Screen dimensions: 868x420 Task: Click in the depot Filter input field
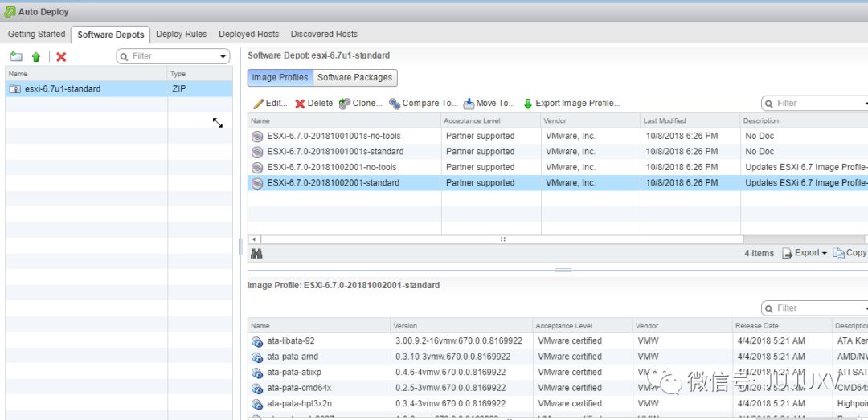tap(174, 56)
